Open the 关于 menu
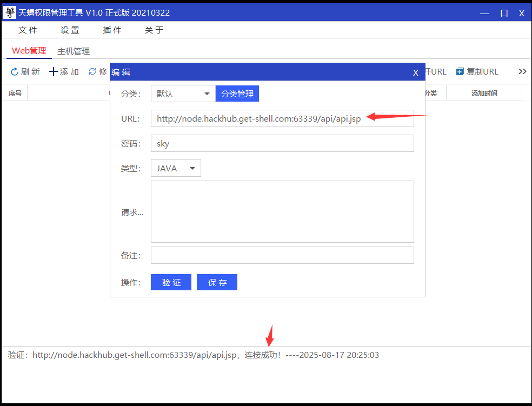Screen dimensions: 532x406 coord(154,30)
